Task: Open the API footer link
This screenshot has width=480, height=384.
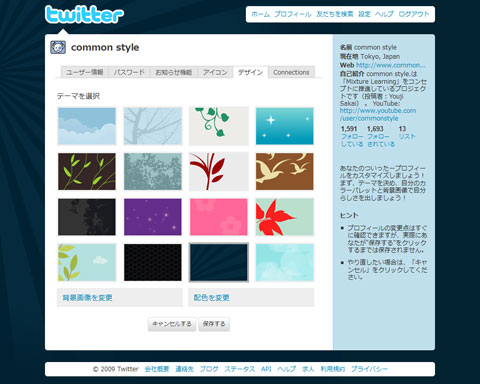Action: [266, 369]
